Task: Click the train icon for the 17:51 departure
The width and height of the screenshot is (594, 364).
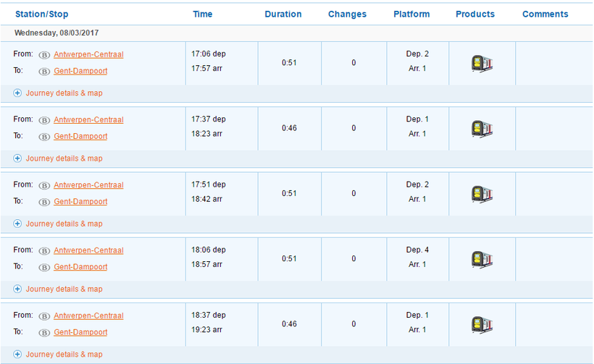Action: (482, 194)
